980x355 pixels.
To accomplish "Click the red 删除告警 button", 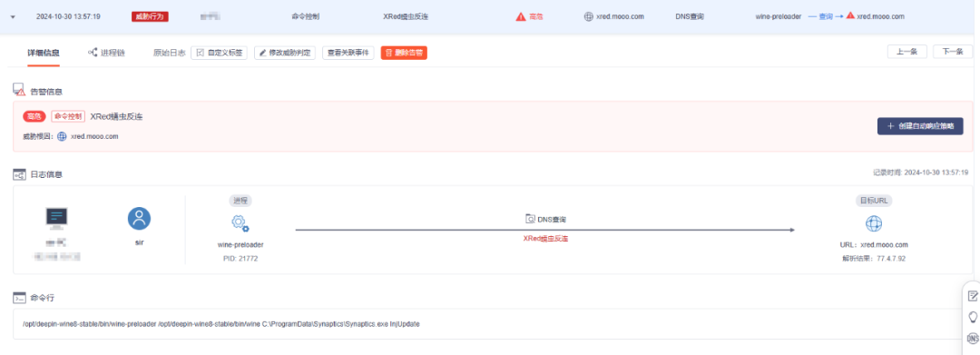I will tap(404, 54).
